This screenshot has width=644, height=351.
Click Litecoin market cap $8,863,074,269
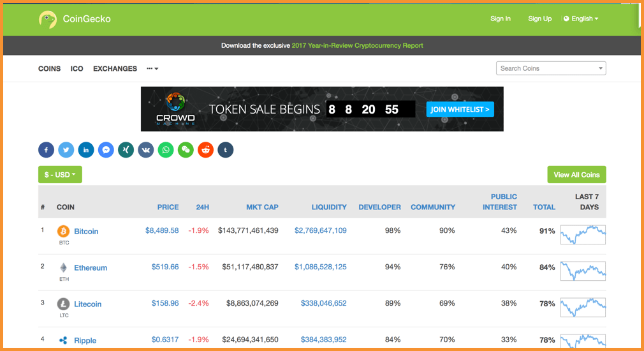(252, 303)
